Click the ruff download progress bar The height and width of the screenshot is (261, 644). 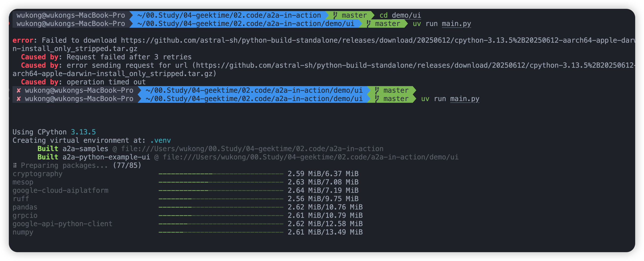tap(221, 199)
